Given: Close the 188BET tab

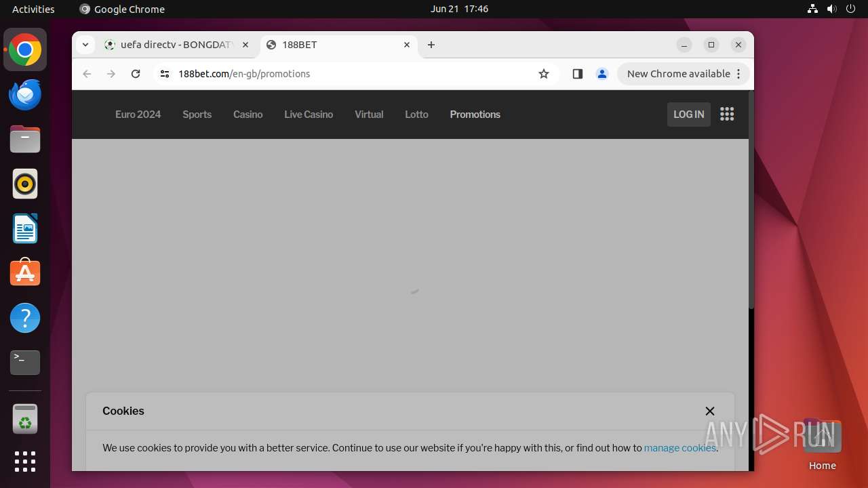Looking at the screenshot, I should [407, 45].
